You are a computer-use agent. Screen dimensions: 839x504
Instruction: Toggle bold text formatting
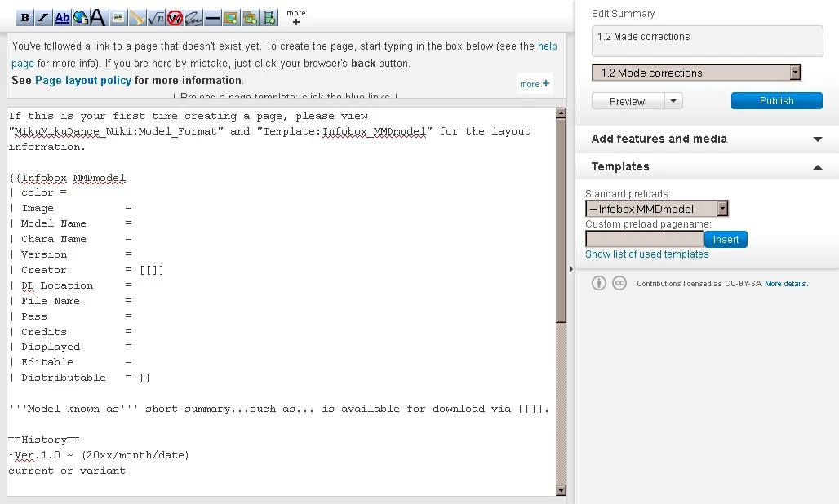(24, 17)
